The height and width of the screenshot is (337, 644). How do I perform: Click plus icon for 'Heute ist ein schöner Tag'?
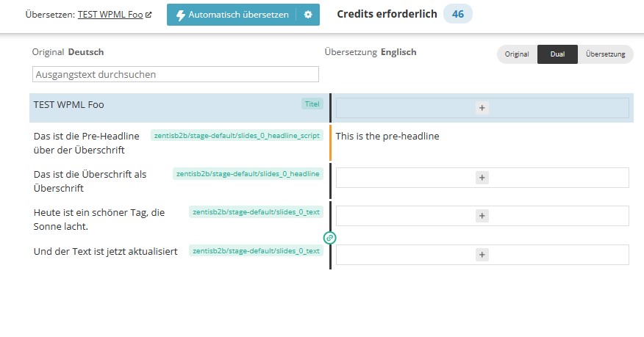[482, 216]
